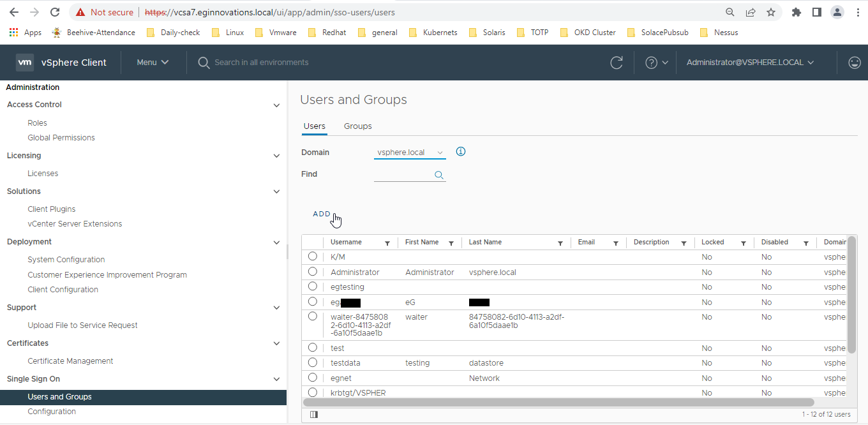
Task: Open Global Permissions in sidebar
Action: (61, 138)
